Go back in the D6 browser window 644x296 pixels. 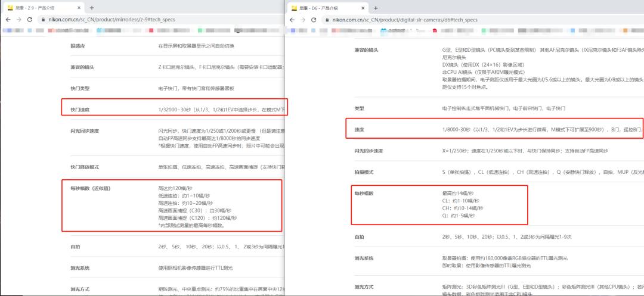(x=292, y=20)
